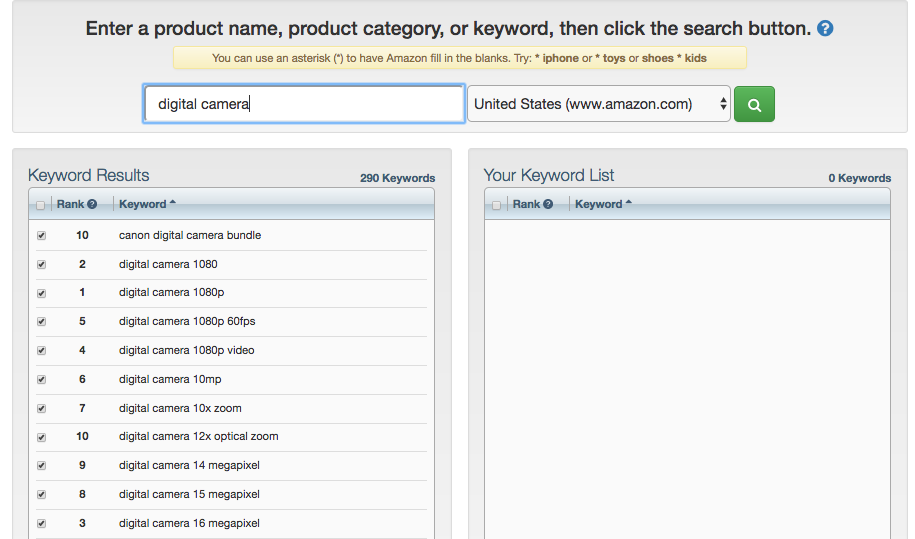Click Rank help icon in Keyword Results
Image resolution: width=915 pixels, height=539 pixels.
click(92, 204)
